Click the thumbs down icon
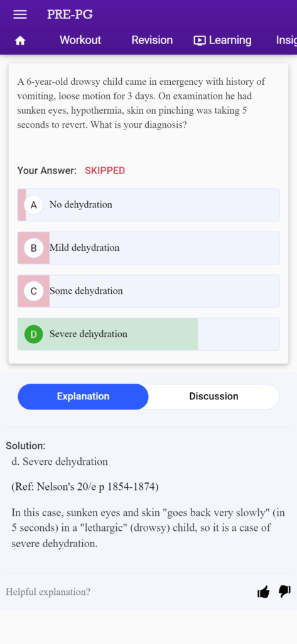297x644 pixels. click(x=284, y=591)
